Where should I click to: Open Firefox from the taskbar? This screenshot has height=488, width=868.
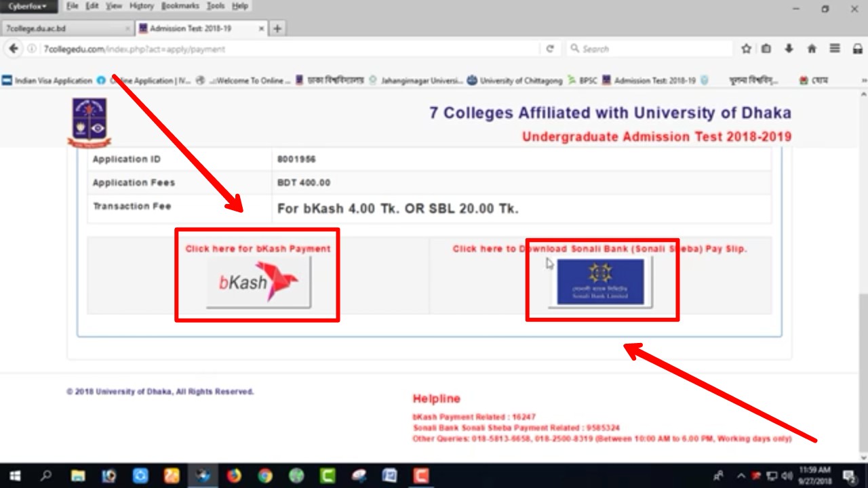coord(234,476)
